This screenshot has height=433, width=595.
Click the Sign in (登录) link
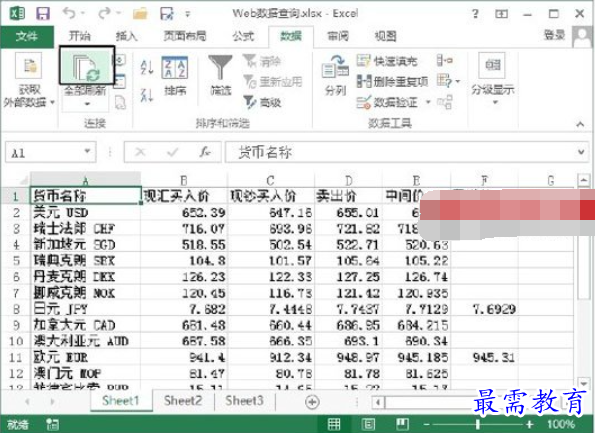[555, 35]
